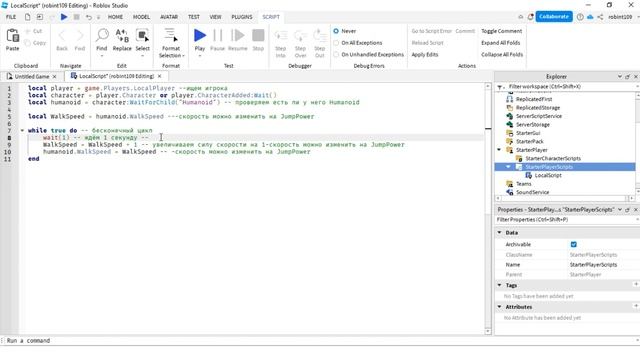Screen dimensions: 640x360
Task: Open the Format Selection dropdown arrow
Action: coord(184,56)
